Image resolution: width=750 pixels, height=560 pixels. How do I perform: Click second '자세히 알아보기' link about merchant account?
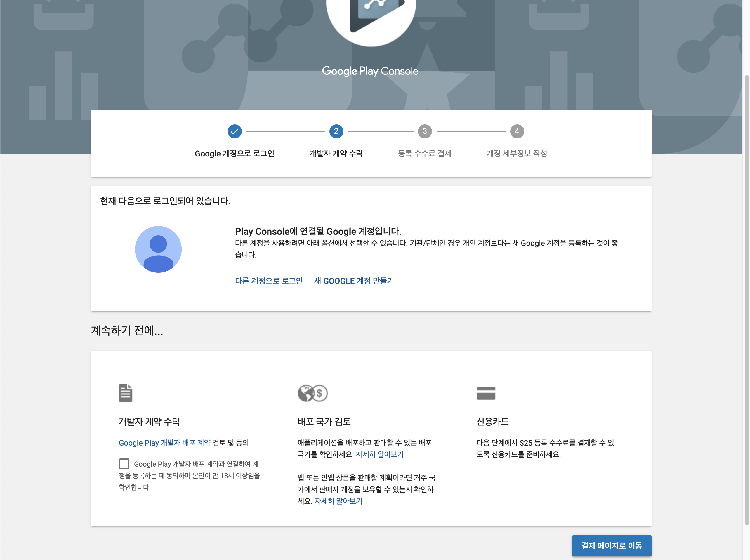pyautogui.click(x=338, y=501)
